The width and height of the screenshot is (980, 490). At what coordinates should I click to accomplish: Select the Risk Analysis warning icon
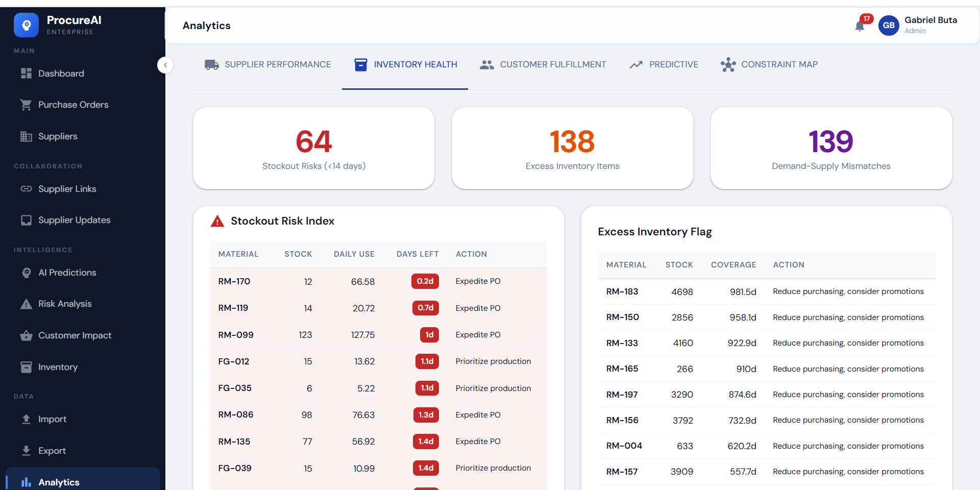click(x=26, y=304)
